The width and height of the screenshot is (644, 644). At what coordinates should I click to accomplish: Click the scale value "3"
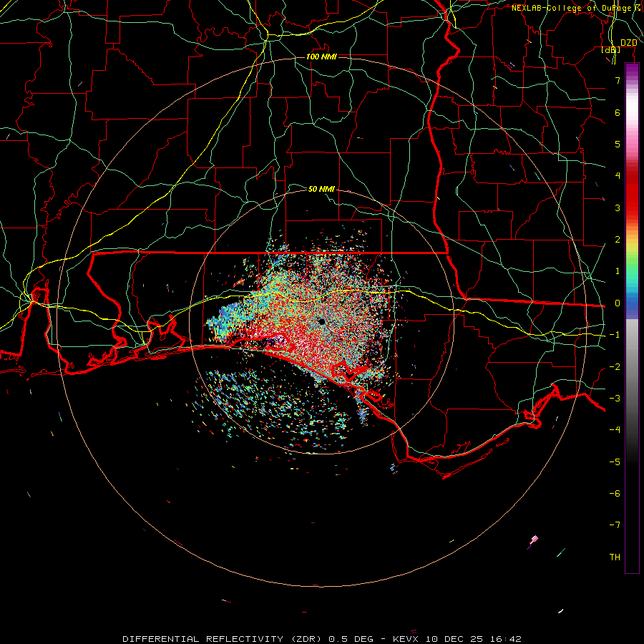[618, 208]
